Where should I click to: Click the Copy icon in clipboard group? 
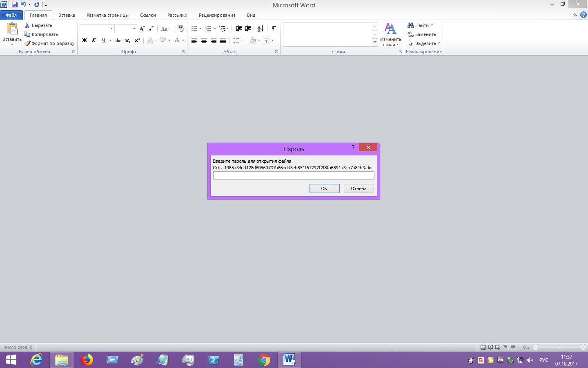tap(27, 34)
